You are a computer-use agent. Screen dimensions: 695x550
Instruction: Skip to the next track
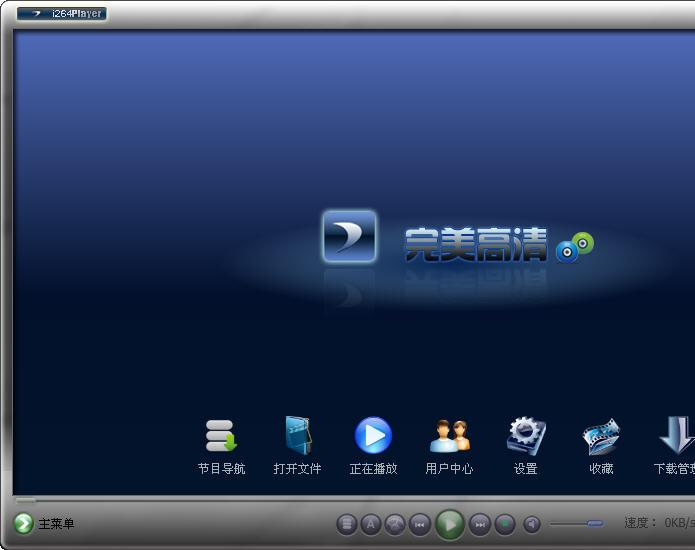[480, 525]
